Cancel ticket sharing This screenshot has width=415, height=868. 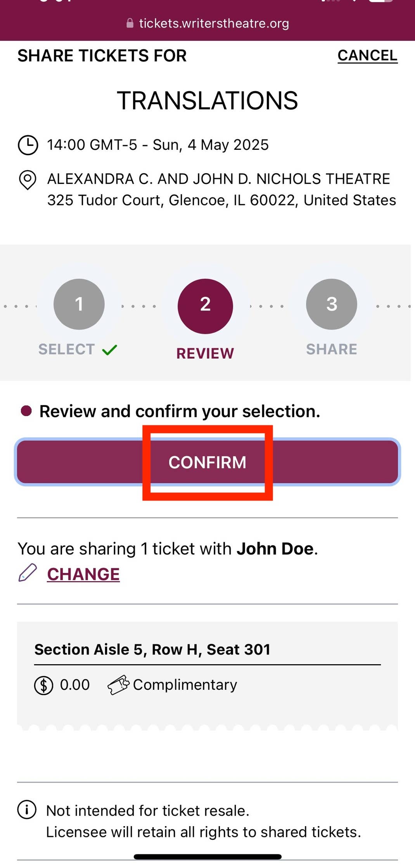[367, 56]
